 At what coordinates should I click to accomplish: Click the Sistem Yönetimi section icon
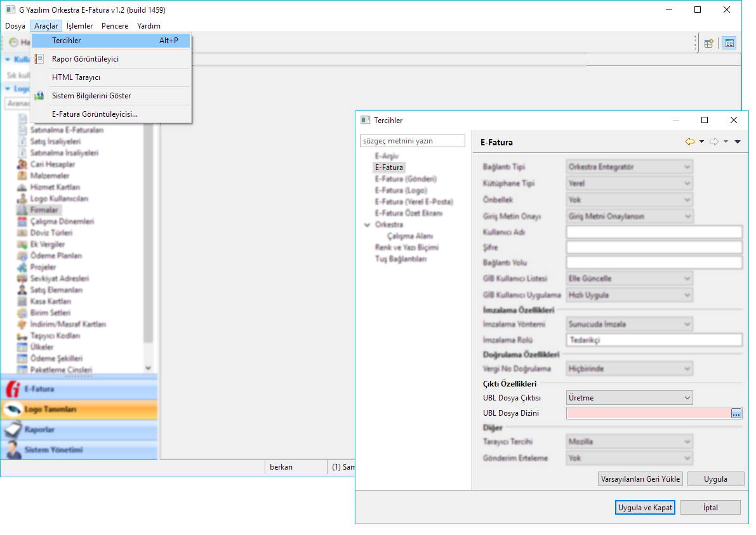[13, 450]
